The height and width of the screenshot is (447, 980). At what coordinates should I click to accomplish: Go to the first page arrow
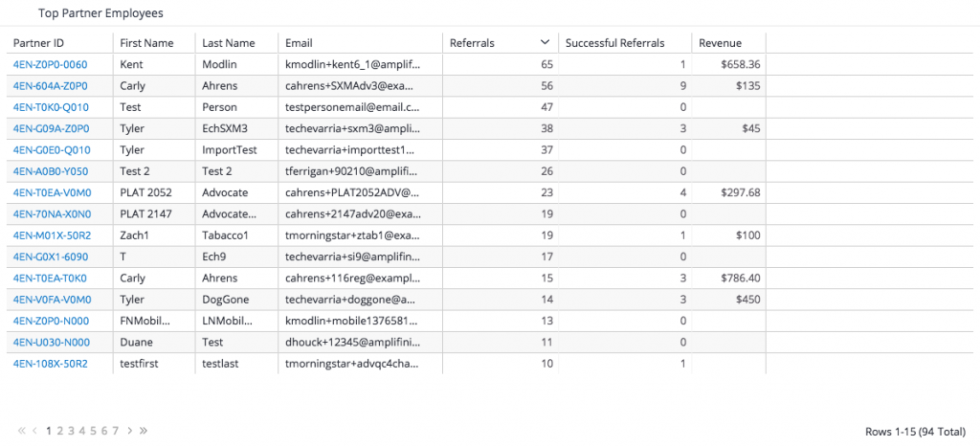(x=22, y=431)
